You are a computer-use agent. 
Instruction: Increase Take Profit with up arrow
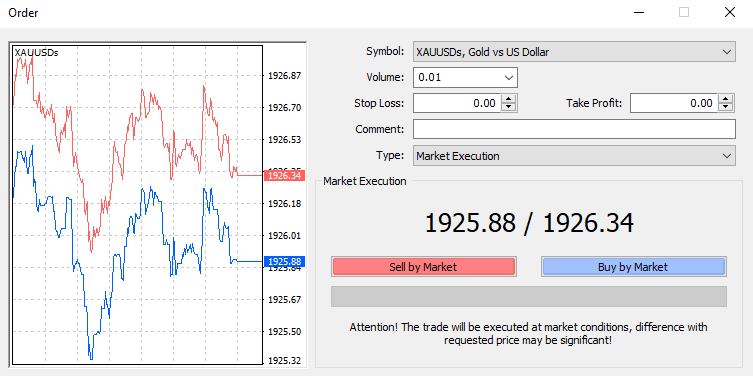click(x=726, y=98)
